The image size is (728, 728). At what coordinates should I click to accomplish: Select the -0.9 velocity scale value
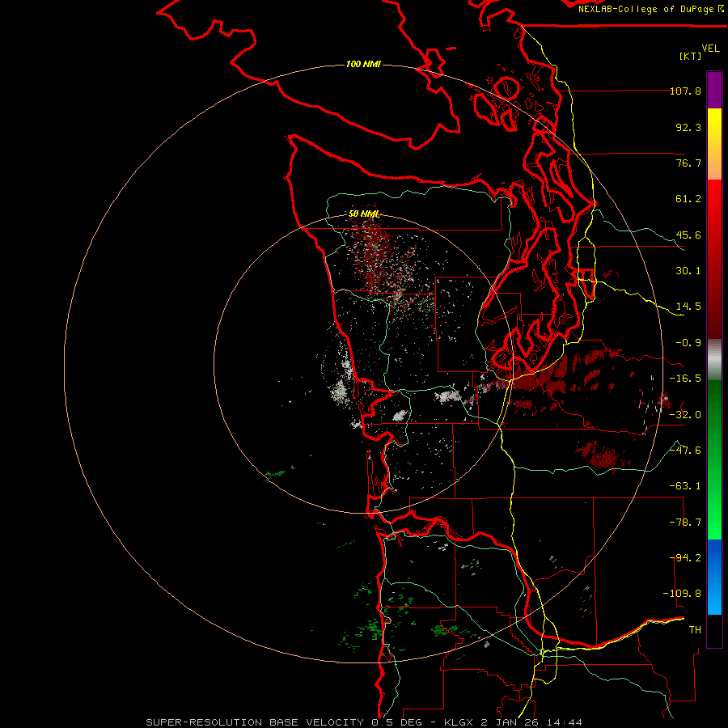(688, 343)
